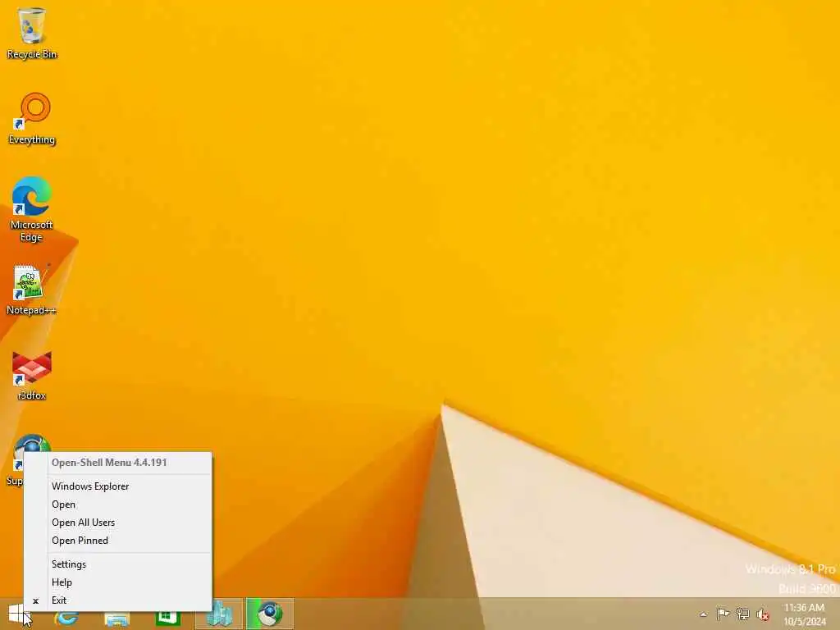Open Action Center flag tray icon
Viewport: 840px width, 630px height.
(x=722, y=614)
